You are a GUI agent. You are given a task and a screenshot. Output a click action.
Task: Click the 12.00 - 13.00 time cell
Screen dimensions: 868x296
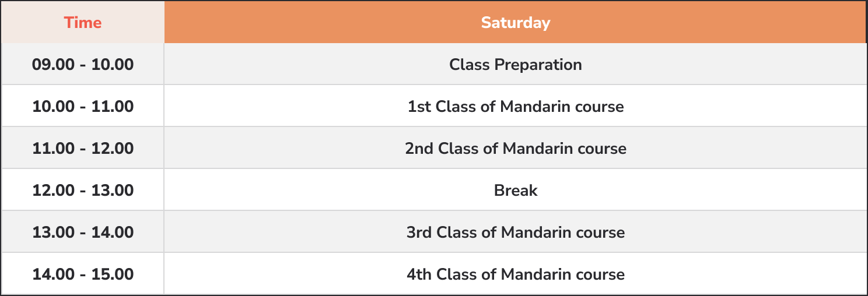pyautogui.click(x=83, y=190)
